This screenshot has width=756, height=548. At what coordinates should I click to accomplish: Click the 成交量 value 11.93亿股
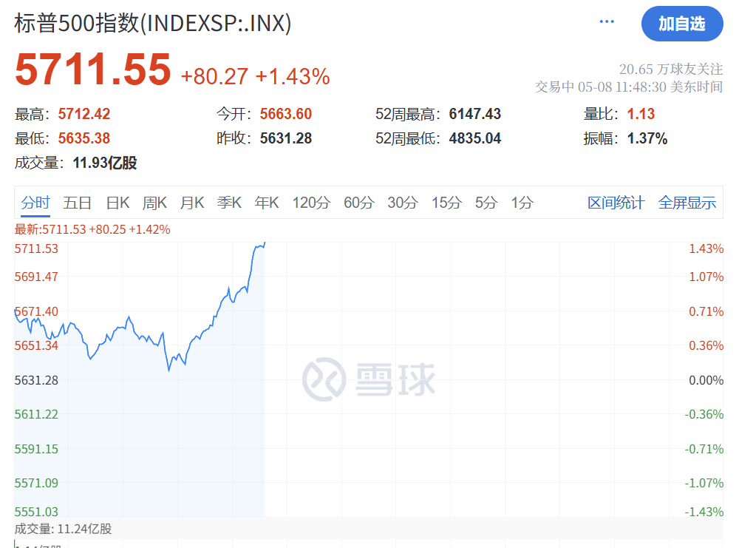pyautogui.click(x=105, y=163)
